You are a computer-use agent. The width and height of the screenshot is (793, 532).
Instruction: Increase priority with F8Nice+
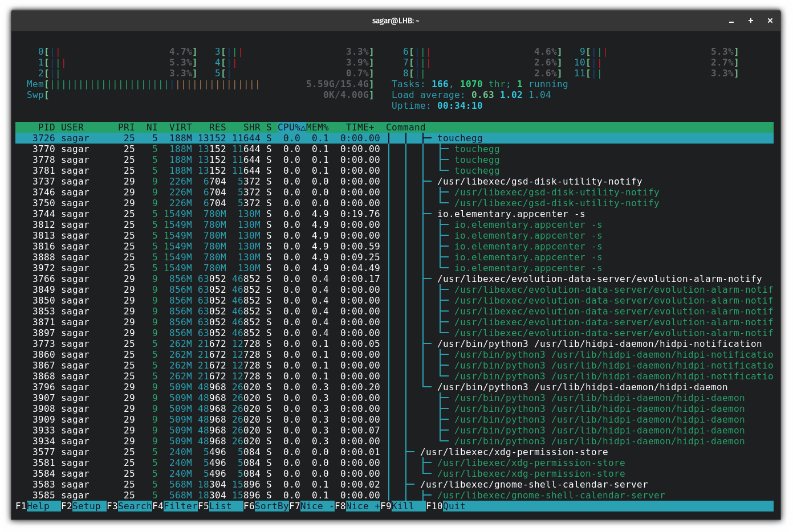coord(356,506)
